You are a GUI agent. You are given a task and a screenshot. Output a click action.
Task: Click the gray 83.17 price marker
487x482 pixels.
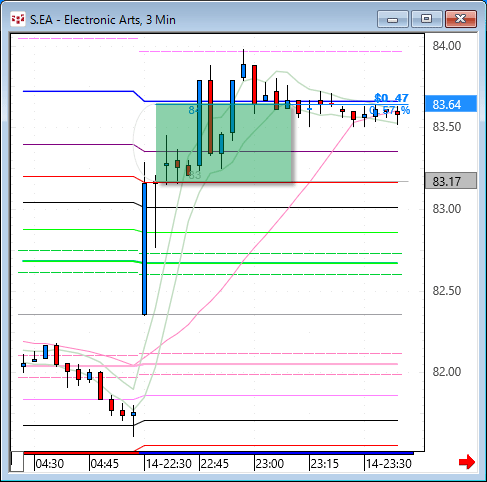pyautogui.click(x=451, y=181)
